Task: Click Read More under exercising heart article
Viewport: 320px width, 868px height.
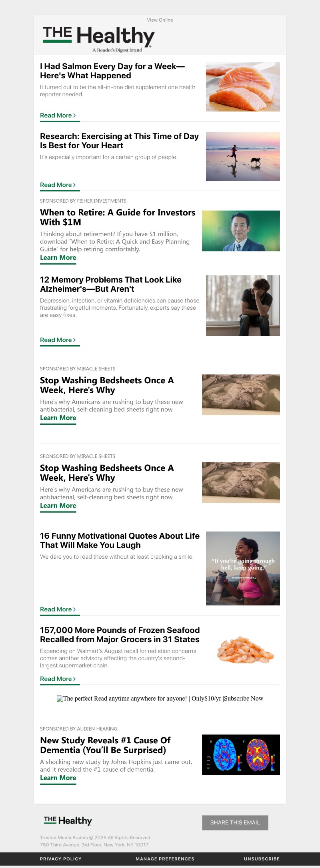Action: point(58,185)
